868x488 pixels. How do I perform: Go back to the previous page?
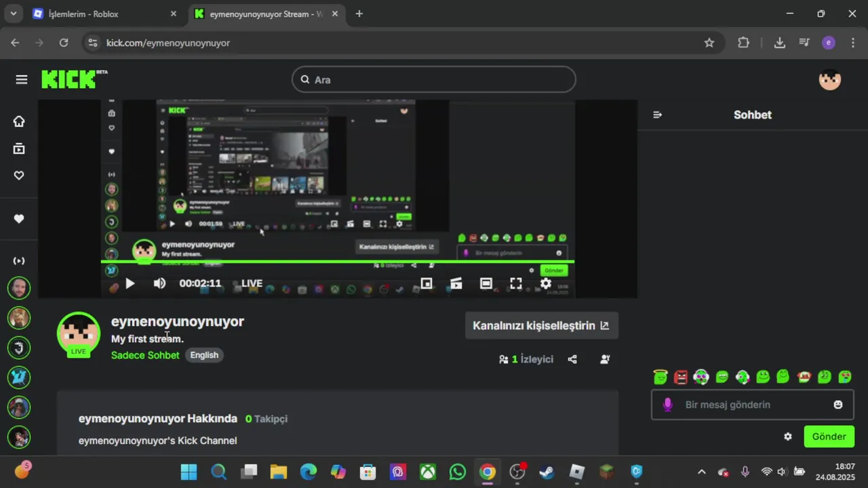pyautogui.click(x=15, y=43)
